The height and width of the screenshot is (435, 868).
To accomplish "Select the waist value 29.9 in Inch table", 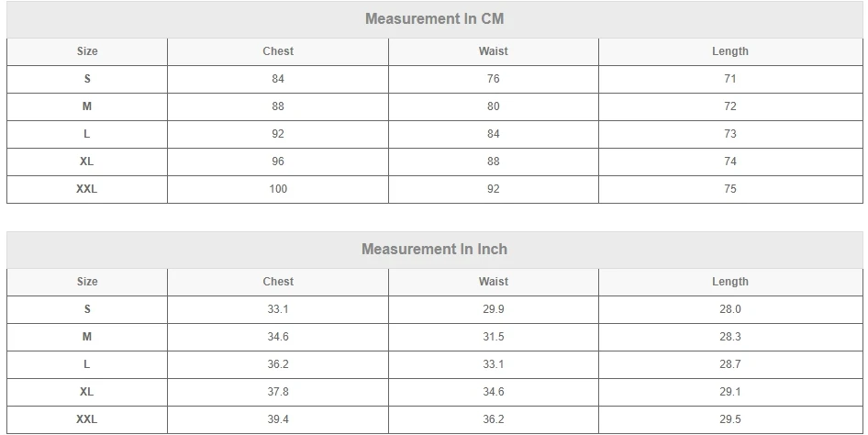I will pos(494,309).
